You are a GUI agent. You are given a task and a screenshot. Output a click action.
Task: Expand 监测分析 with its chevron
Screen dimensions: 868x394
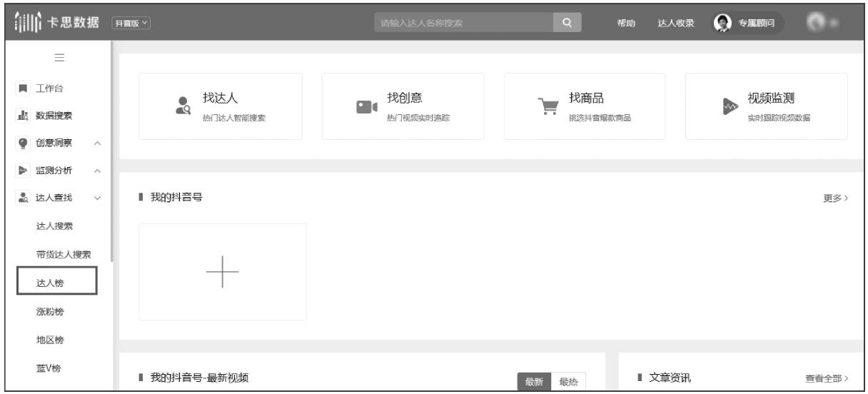pos(96,172)
